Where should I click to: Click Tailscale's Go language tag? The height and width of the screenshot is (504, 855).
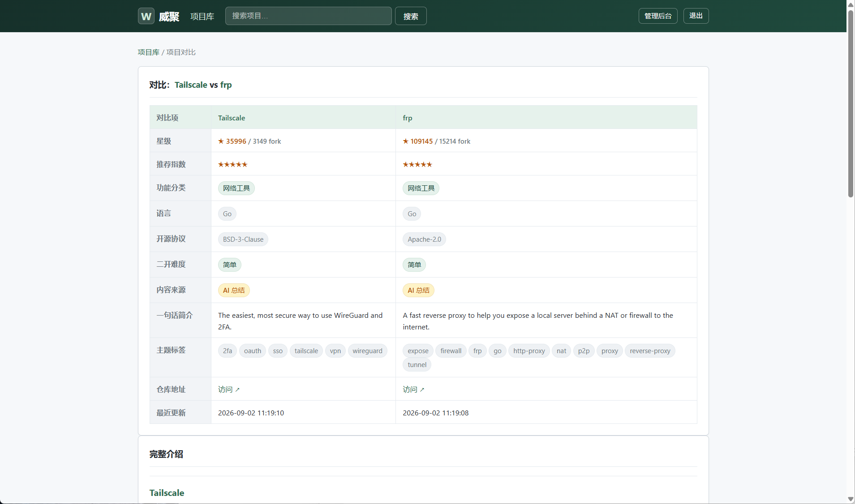227,214
